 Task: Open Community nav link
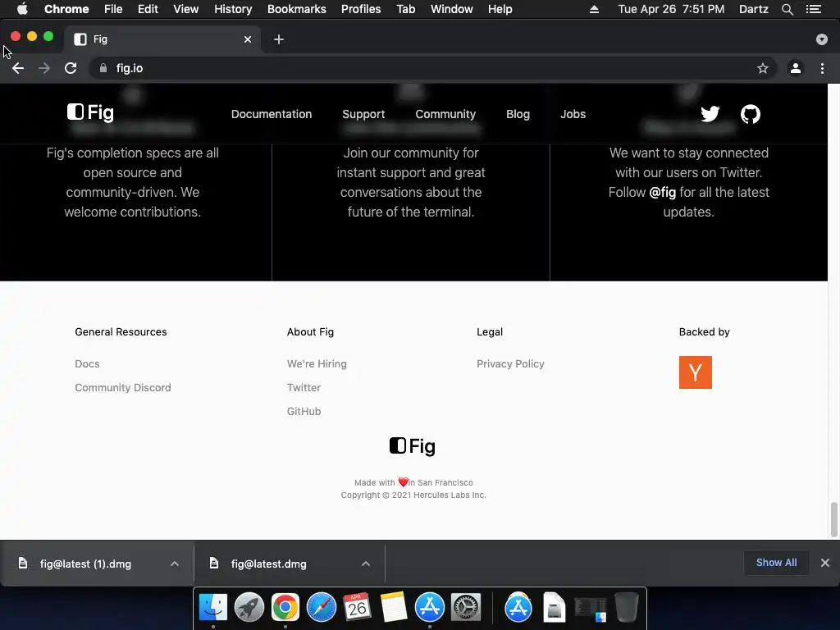pos(445,114)
